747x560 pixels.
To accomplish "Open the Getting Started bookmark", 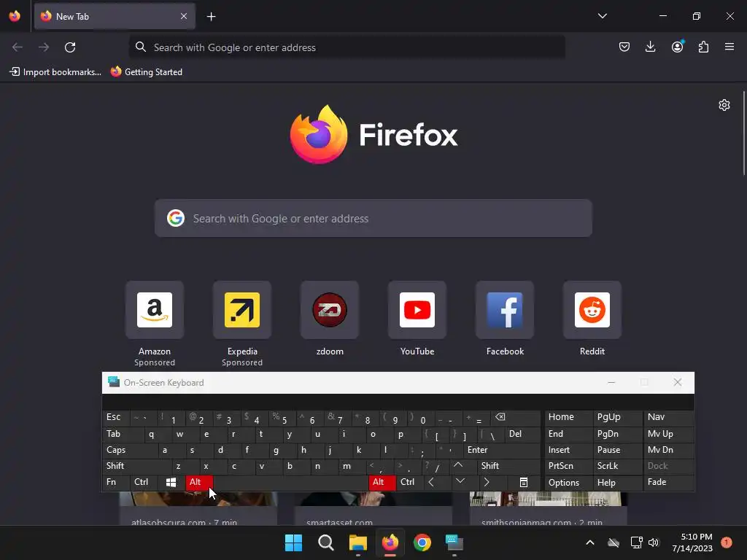I will pyautogui.click(x=147, y=72).
